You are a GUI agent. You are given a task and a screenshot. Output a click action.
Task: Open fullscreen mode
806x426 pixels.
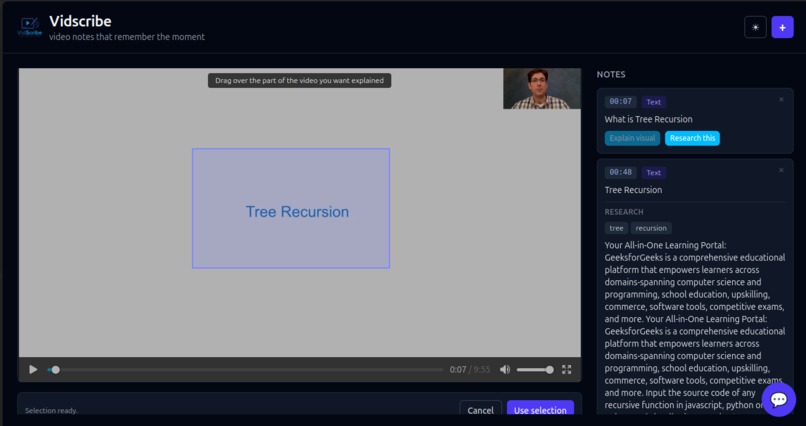[x=566, y=369]
